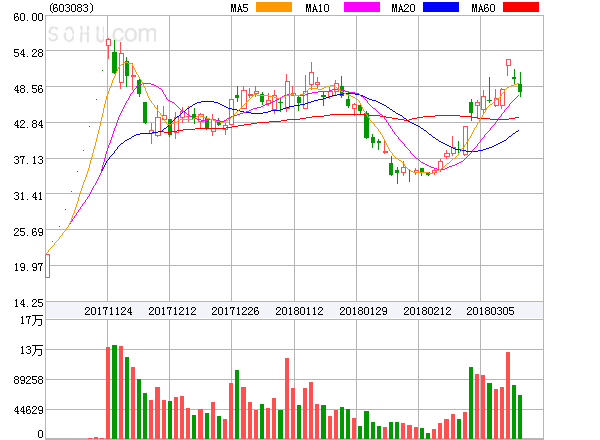Select the 20180212 date marker
600x440 pixels.
(x=427, y=311)
